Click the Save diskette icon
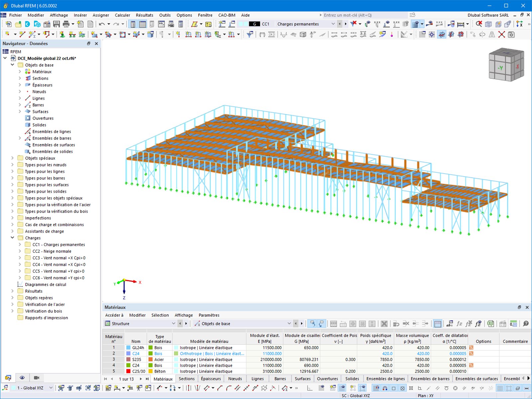The height and width of the screenshot is (399, 532). point(57,24)
